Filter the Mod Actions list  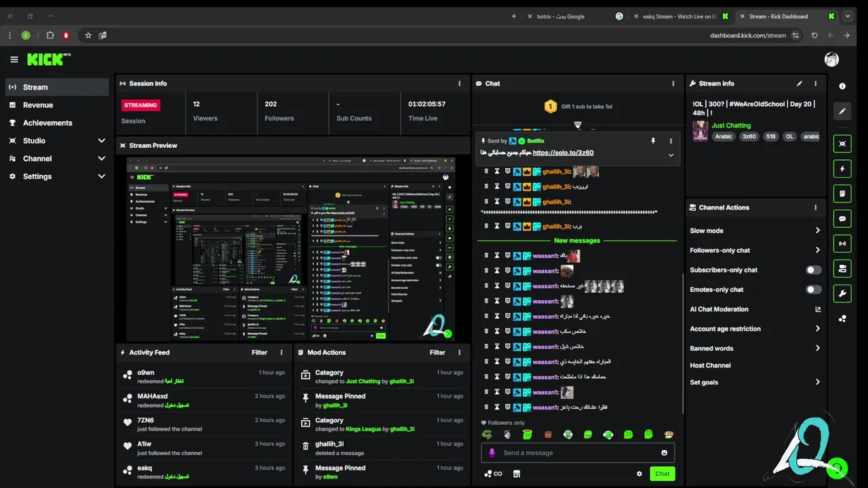437,352
